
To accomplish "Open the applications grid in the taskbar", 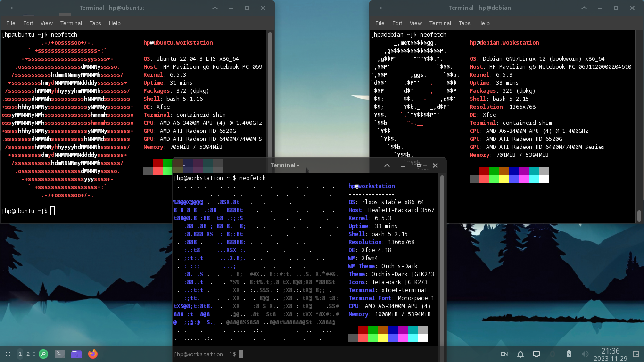I will tap(8, 354).
